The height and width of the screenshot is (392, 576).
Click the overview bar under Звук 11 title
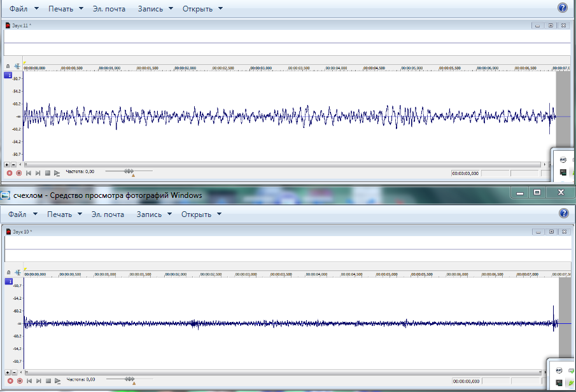(x=287, y=43)
